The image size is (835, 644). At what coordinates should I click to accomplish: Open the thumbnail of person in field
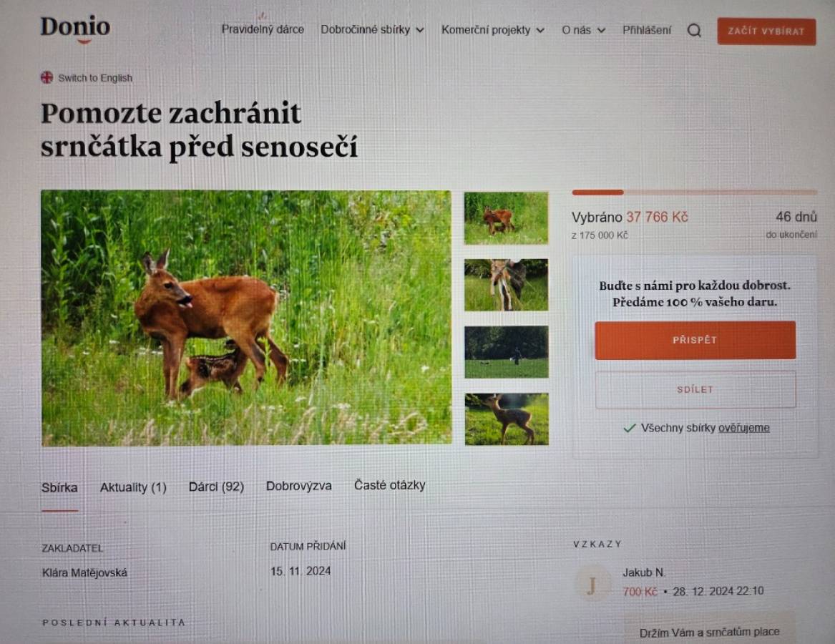click(507, 352)
